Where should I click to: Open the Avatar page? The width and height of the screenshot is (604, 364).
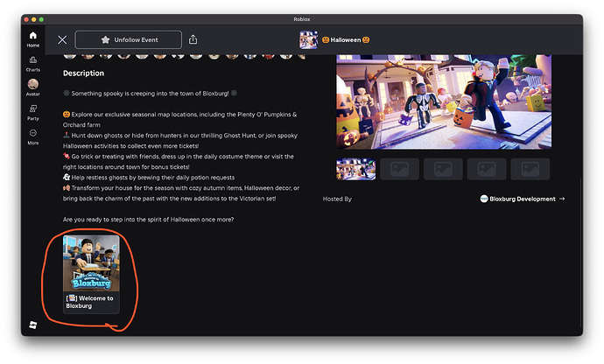tap(32, 87)
